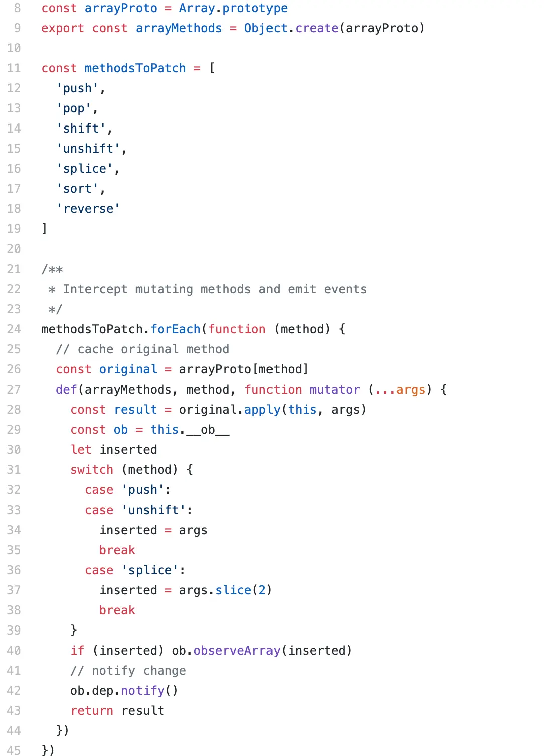The height and width of the screenshot is (756, 544).
Task: Click the switch keyword
Action: coord(92,470)
